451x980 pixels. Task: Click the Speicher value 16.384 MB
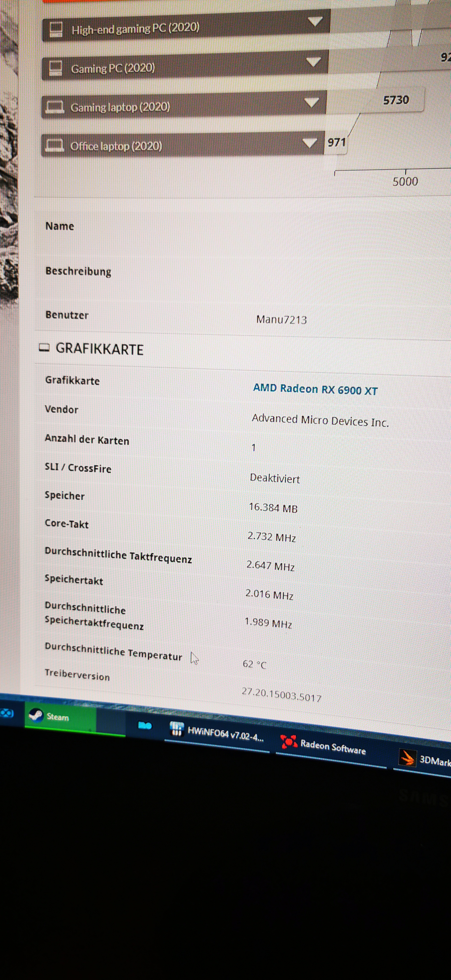(273, 507)
